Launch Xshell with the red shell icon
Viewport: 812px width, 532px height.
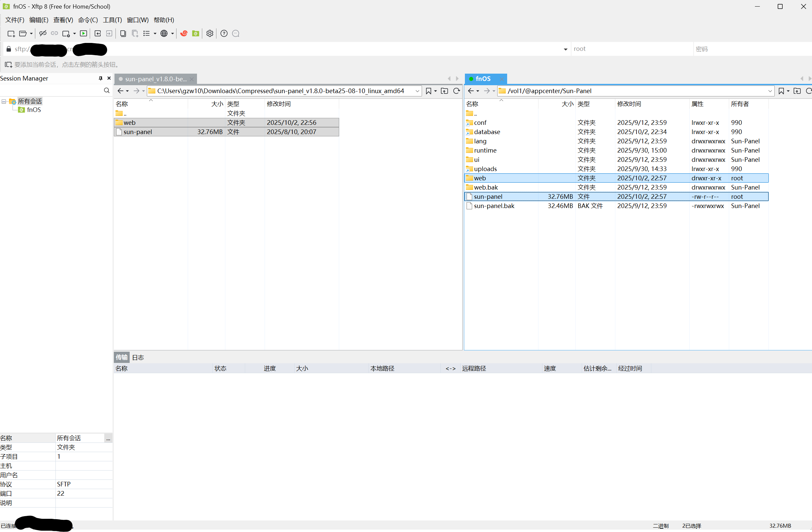point(184,33)
